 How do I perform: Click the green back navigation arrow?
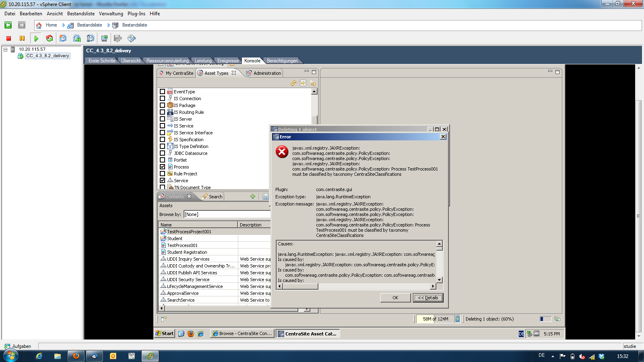coord(8,25)
